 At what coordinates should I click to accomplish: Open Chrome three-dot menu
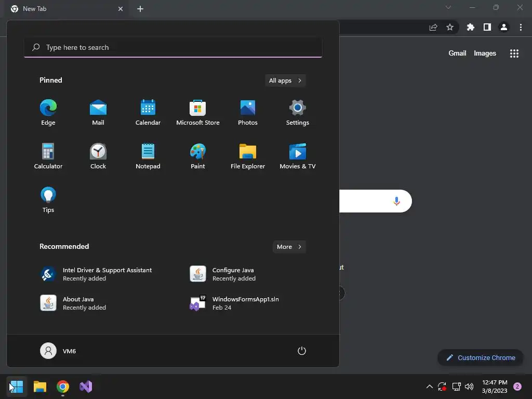point(521,27)
